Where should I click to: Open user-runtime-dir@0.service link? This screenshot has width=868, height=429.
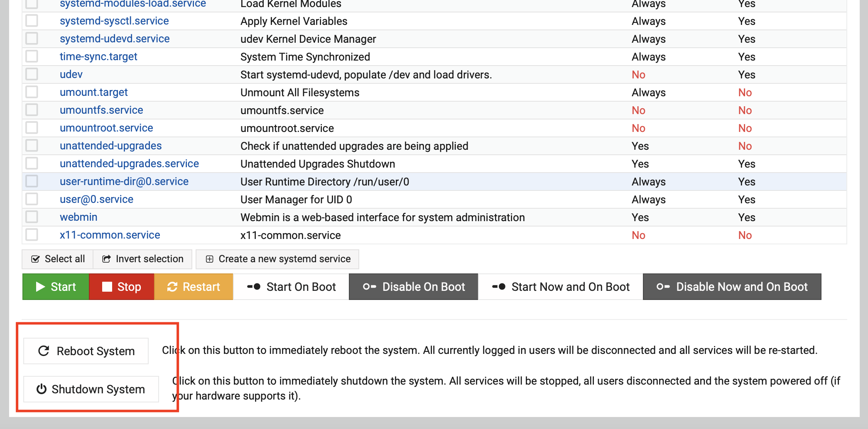[124, 182]
